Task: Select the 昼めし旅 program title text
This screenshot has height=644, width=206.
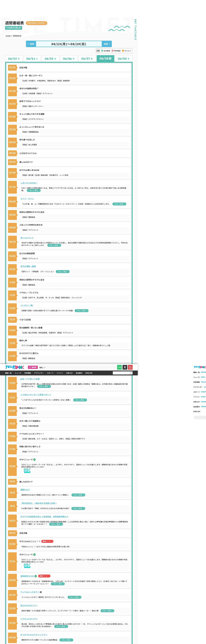Action: point(23,340)
